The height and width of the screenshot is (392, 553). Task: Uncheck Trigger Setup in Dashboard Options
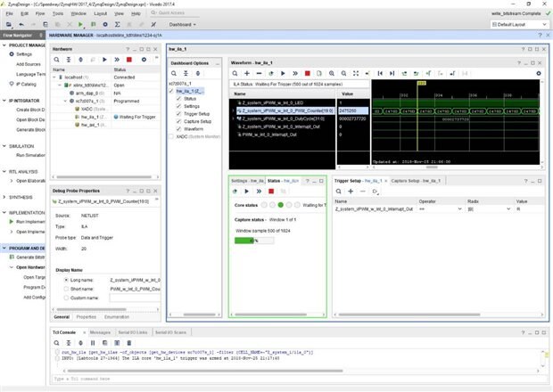[x=179, y=113]
